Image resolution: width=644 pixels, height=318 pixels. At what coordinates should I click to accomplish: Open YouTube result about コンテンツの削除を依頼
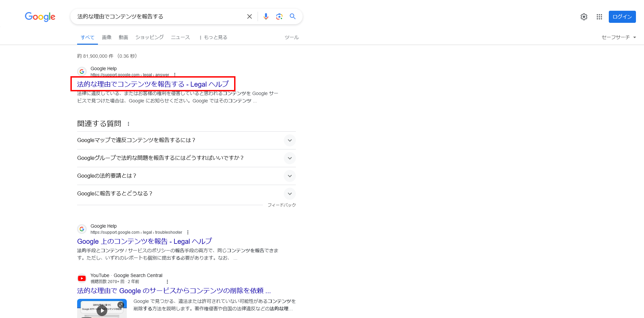click(174, 291)
